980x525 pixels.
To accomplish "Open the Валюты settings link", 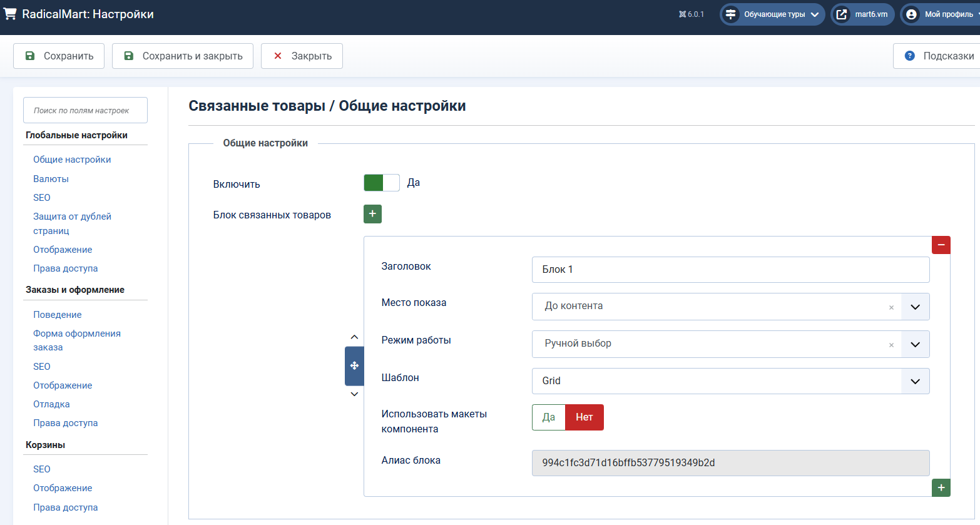I will pos(51,179).
